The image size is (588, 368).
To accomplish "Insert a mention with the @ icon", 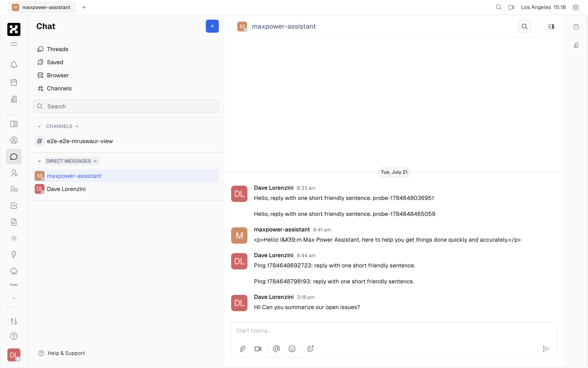I will pos(276,349).
